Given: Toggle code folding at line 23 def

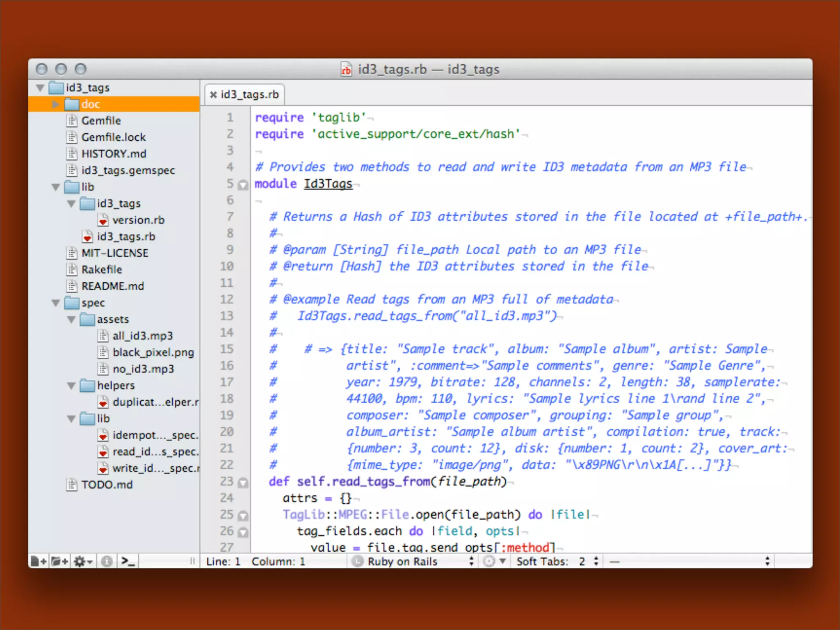Looking at the screenshot, I should tap(243, 482).
